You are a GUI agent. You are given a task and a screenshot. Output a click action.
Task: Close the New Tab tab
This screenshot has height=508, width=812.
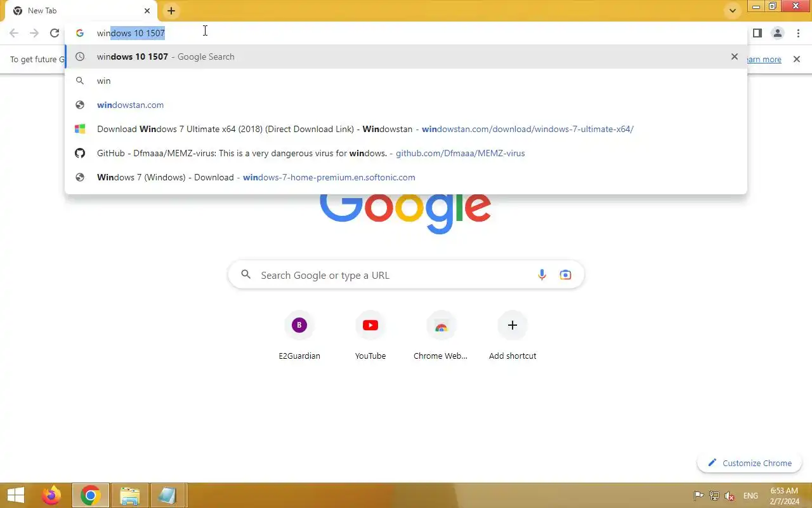pos(147,11)
